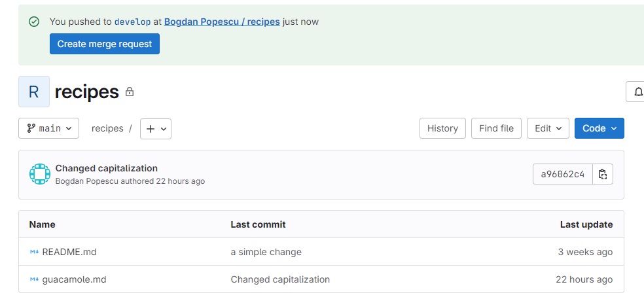Open the README.md file
Screen dimensions: 644x297
(x=69, y=252)
